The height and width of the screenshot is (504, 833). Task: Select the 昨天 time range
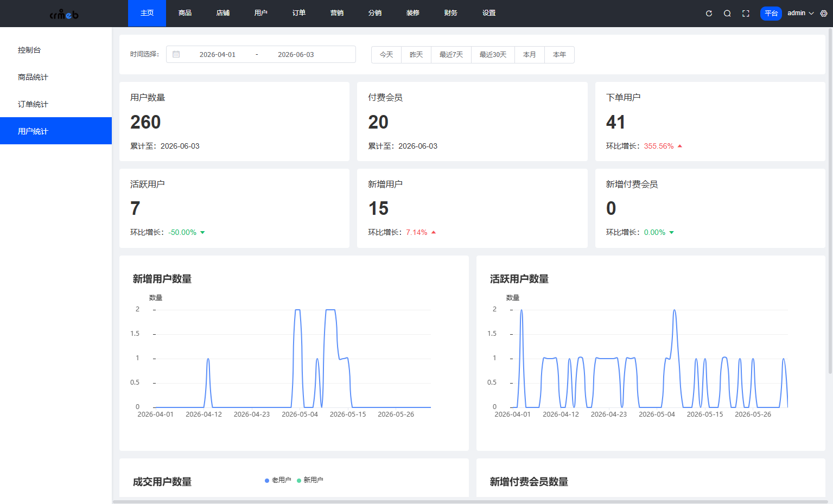click(416, 55)
